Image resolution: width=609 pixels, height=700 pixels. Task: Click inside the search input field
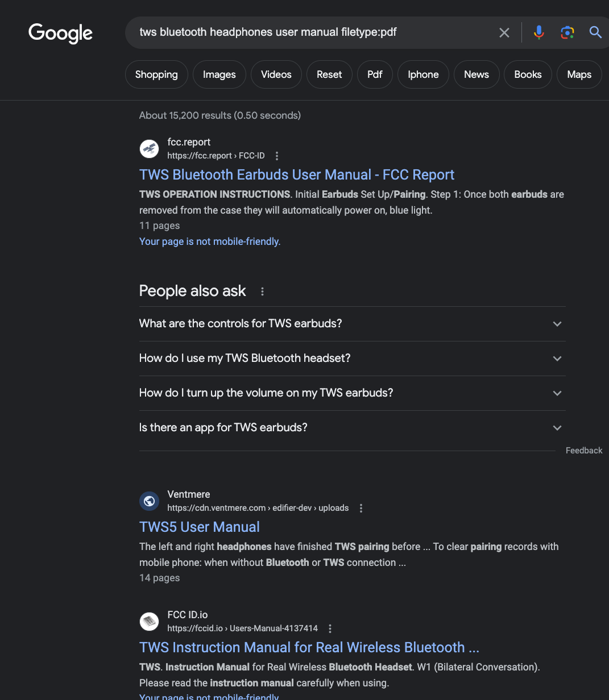pyautogui.click(x=313, y=32)
